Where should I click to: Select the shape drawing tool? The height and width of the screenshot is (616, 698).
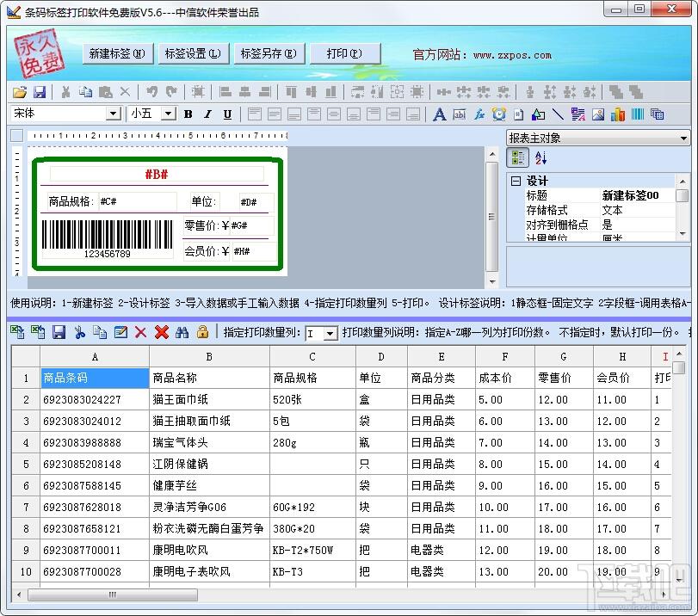pos(538,114)
